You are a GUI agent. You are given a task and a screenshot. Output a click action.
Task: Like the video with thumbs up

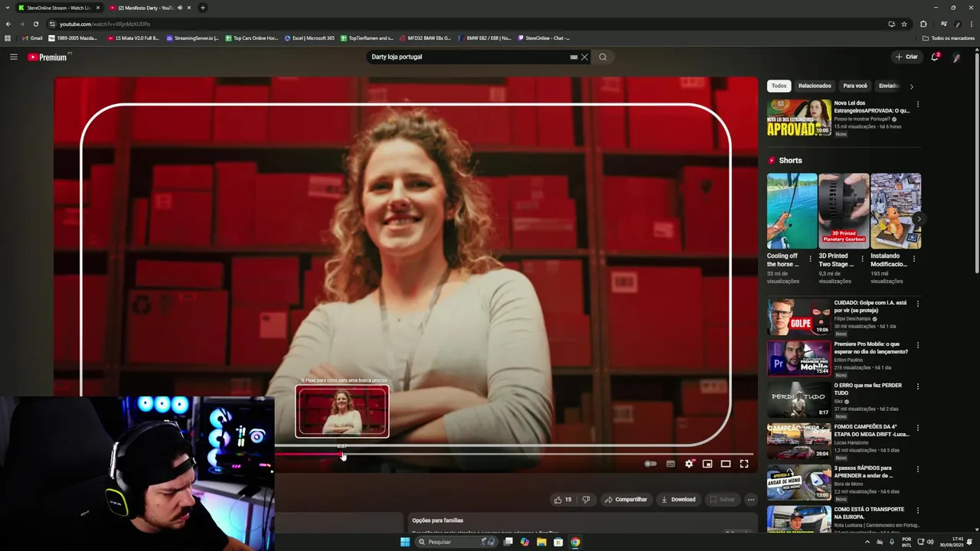563,500
